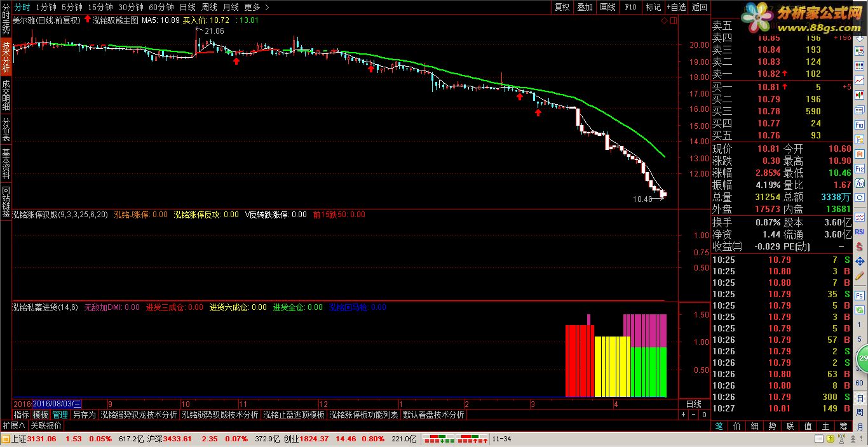Select 日线 daily period tab
This screenshot has width=868, height=447.
(x=187, y=7)
